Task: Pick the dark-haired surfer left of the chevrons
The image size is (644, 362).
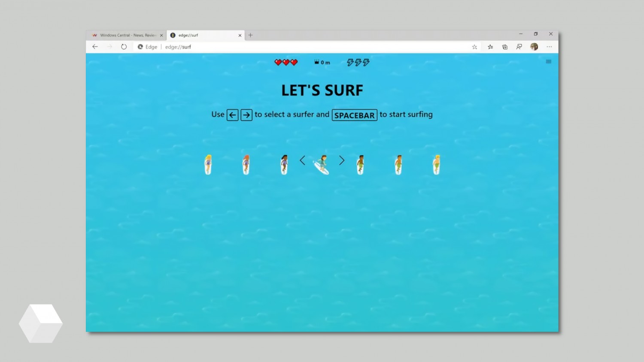Action: 284,164
